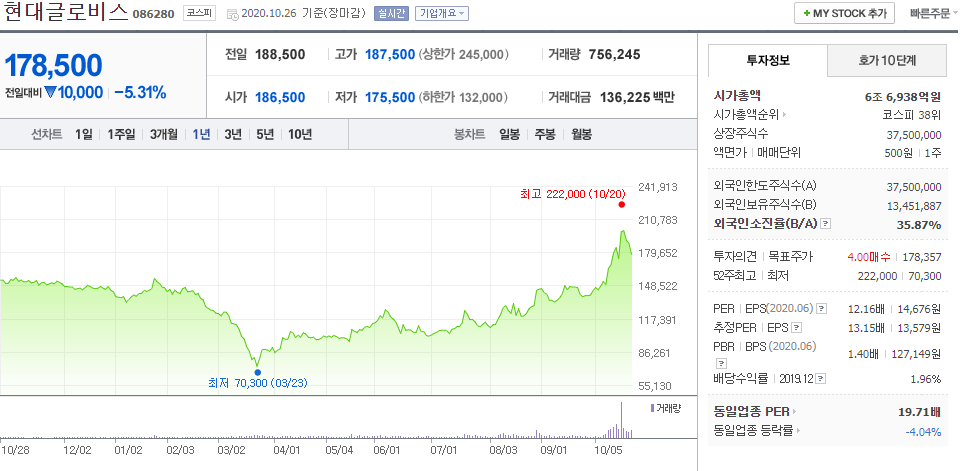
Task: Click the help icon beside 배당수익률 2019.12
Action: pos(821,379)
